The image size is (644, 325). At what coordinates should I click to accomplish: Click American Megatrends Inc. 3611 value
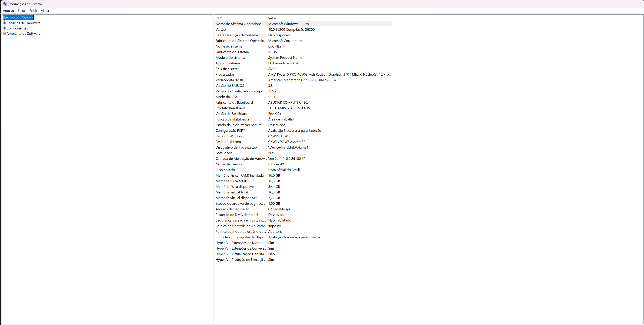pyautogui.click(x=302, y=80)
